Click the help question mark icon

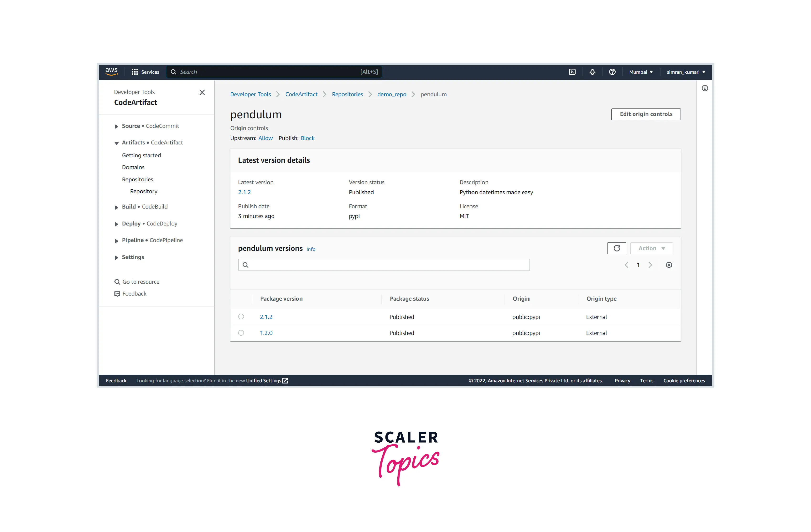[x=612, y=72]
